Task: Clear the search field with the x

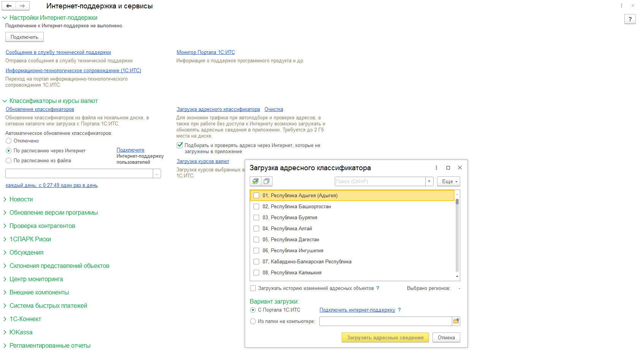Action: pos(429,181)
